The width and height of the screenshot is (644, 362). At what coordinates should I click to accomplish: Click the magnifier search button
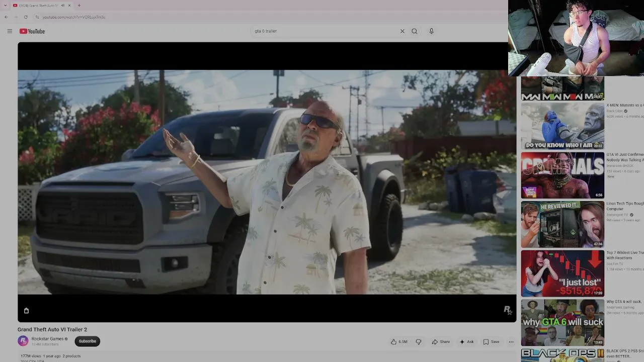tap(415, 31)
